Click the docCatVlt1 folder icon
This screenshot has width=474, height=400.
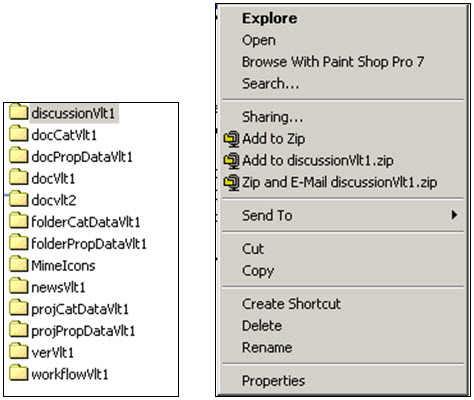click(x=18, y=134)
